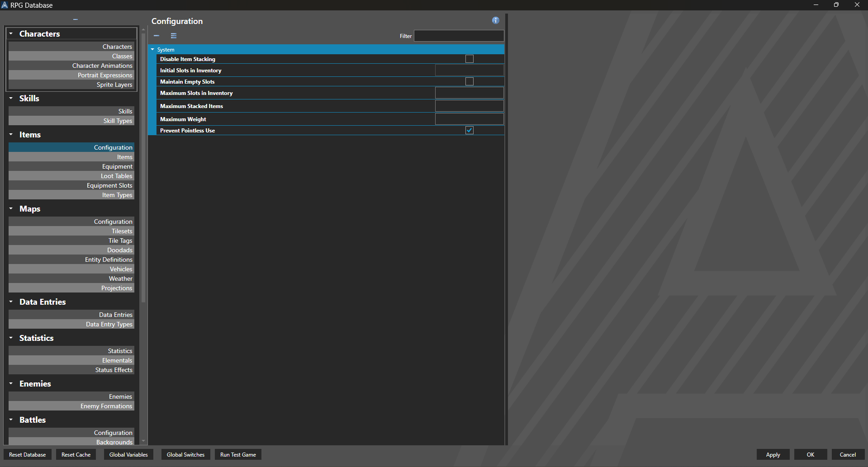Open Global Switches
The image size is (868, 467).
185,454
